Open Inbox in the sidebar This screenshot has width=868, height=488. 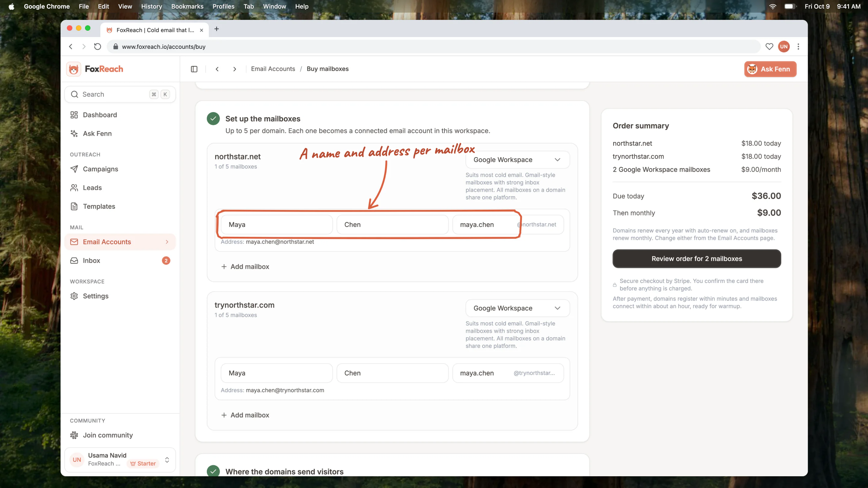[x=120, y=261]
